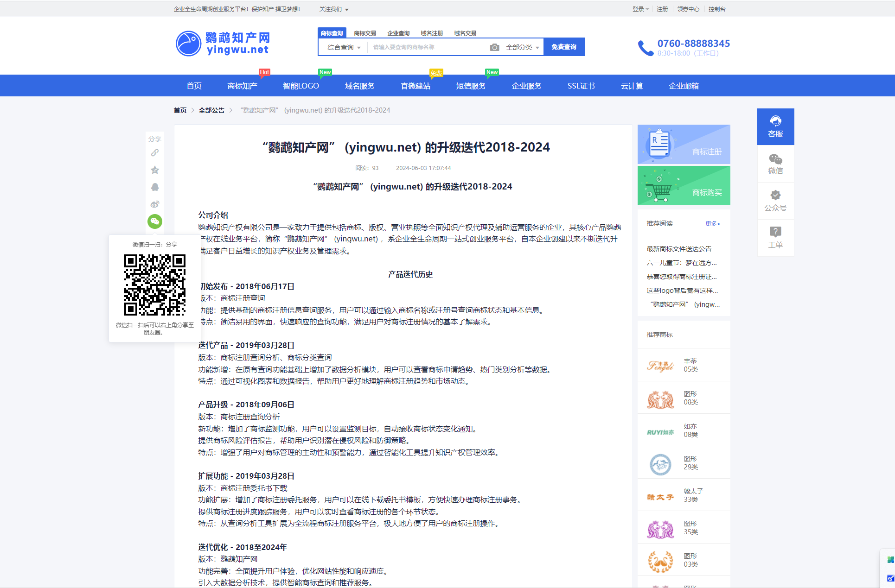Open the 丰蒂 05类 recommended trademark
The image size is (895, 588).
tap(684, 365)
